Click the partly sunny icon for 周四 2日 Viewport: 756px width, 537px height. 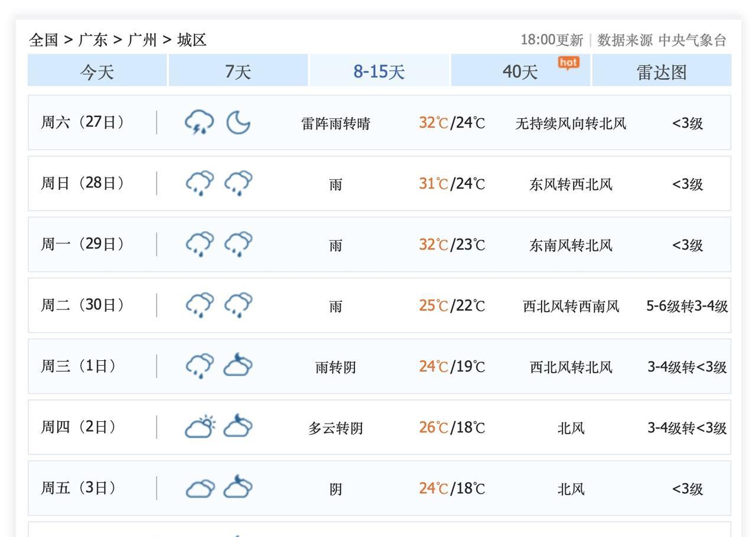(x=200, y=427)
